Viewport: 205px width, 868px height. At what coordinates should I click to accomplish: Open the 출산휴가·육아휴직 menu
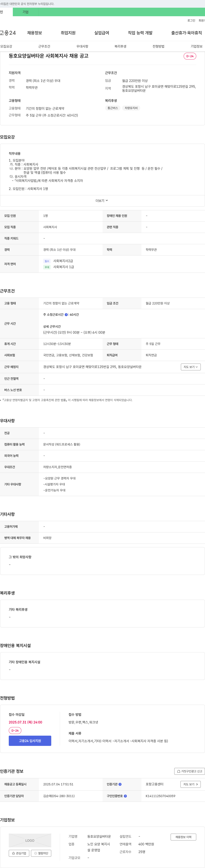tap(186, 33)
